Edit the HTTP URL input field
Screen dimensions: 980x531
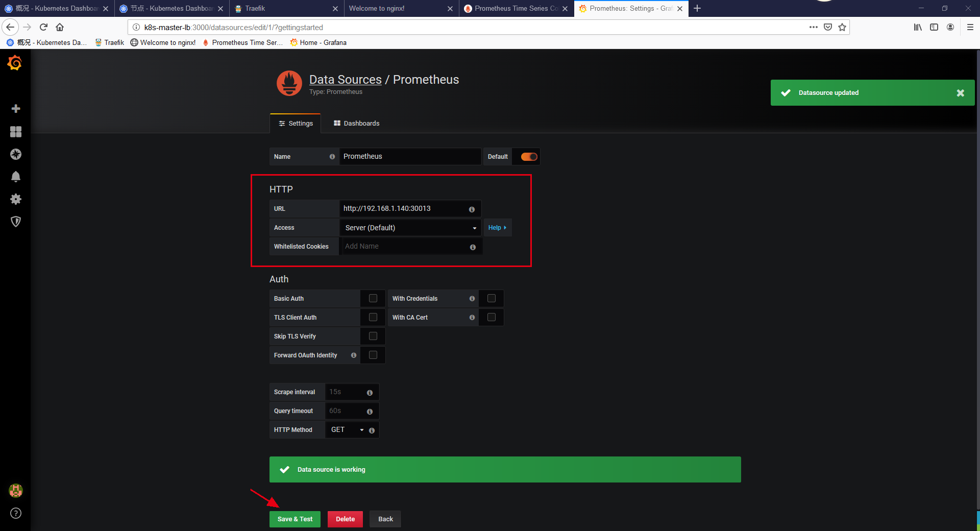(x=410, y=209)
